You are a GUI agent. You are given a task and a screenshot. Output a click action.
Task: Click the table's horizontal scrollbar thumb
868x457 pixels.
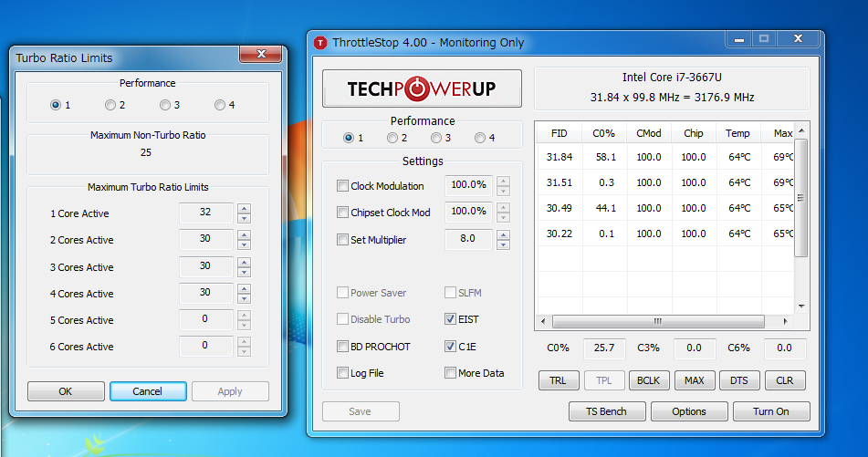click(x=658, y=321)
